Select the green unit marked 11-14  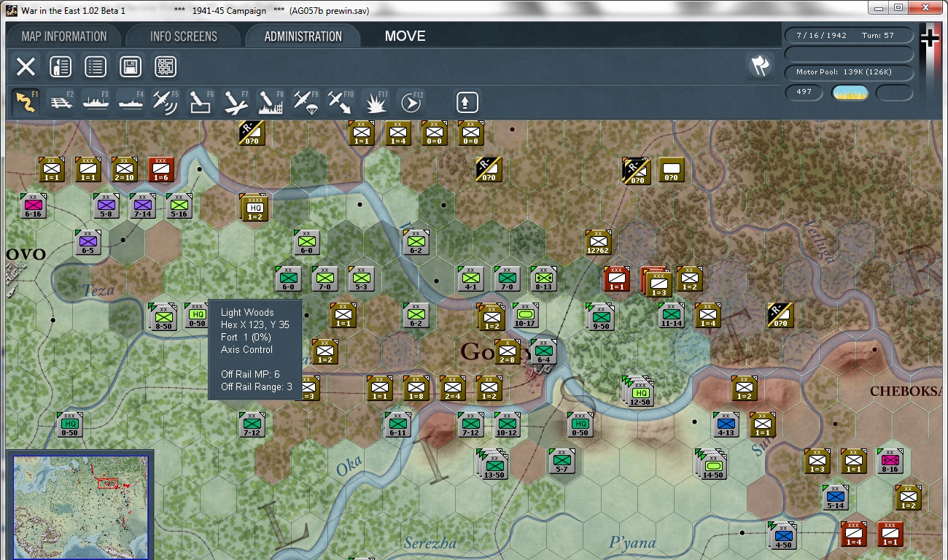tap(671, 316)
